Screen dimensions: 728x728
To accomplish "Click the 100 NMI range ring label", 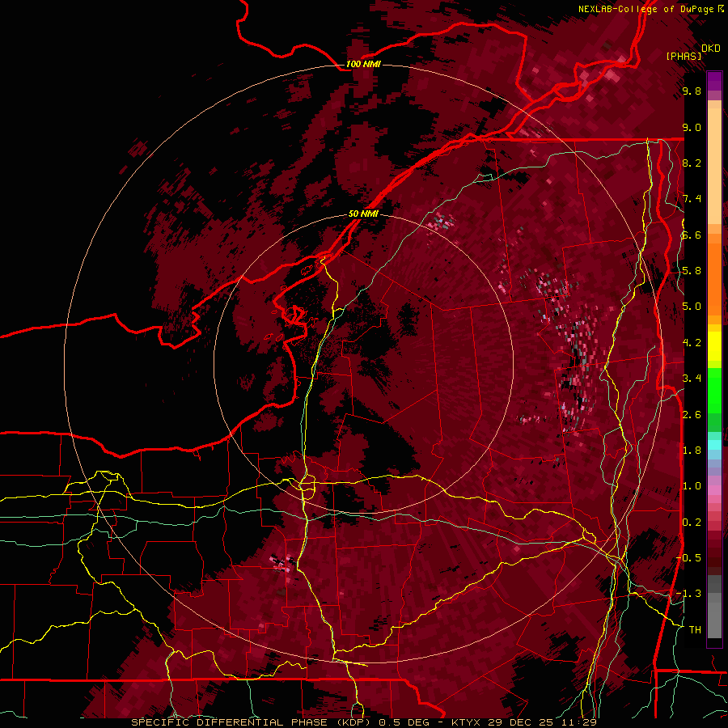I will (363, 64).
